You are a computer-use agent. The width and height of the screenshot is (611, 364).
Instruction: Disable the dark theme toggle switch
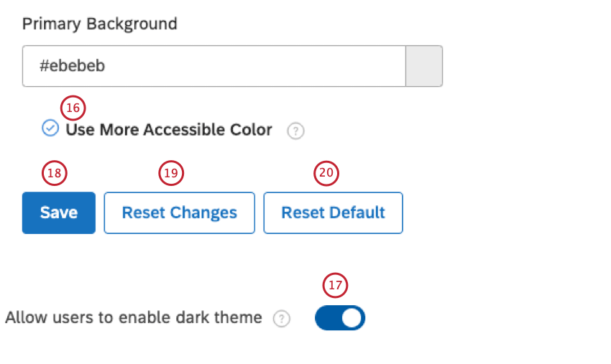pos(340,318)
